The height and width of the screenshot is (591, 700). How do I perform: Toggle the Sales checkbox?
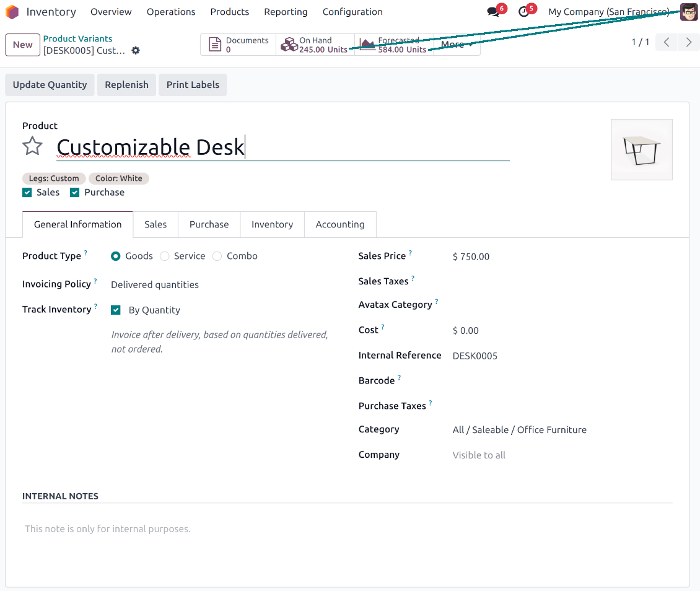point(27,193)
